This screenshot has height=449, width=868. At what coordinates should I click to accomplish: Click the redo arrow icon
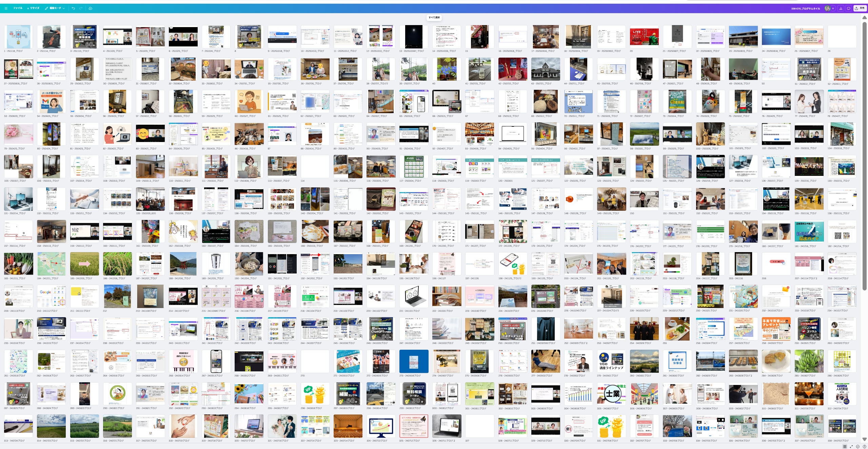(x=81, y=8)
